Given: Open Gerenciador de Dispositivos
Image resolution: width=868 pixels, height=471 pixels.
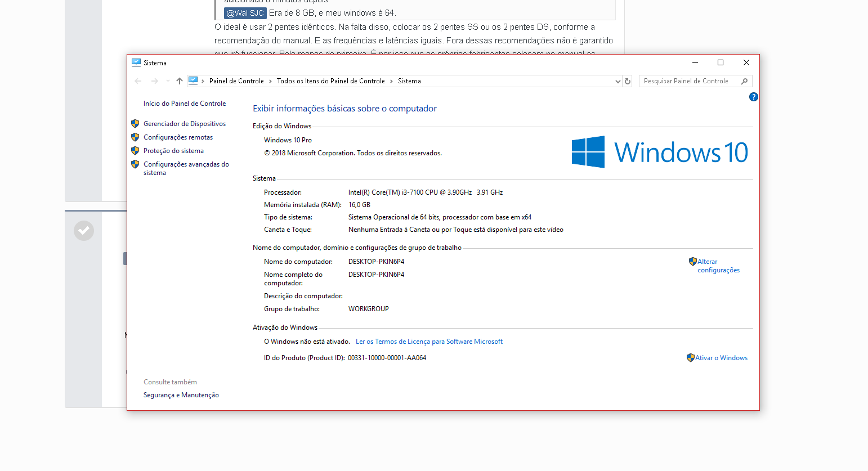Looking at the screenshot, I should pos(185,124).
